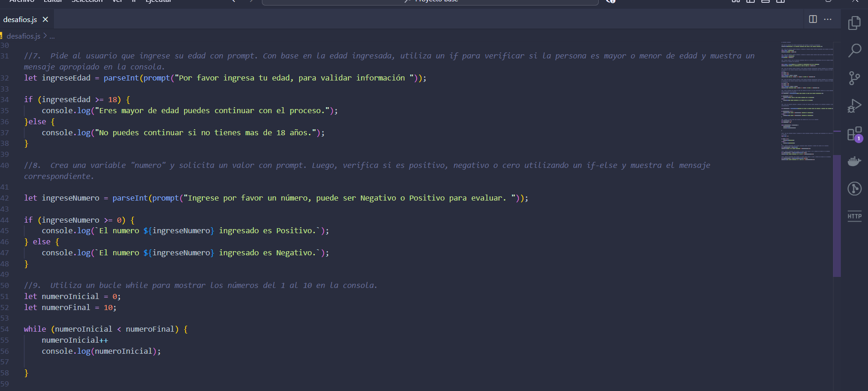Viewport: 868px width, 391px height.
Task: Click line number 42 in the gutter
Action: pyautogui.click(x=5, y=198)
